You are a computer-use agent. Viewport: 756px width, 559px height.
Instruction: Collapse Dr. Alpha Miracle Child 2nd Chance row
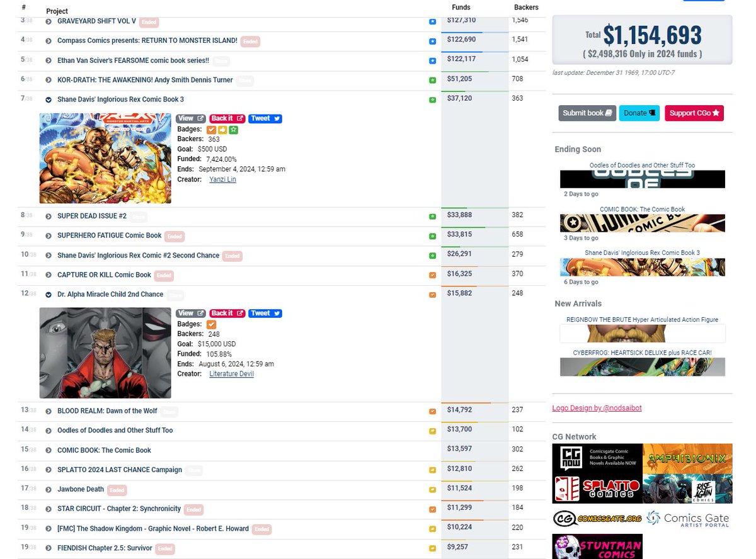coord(49,295)
